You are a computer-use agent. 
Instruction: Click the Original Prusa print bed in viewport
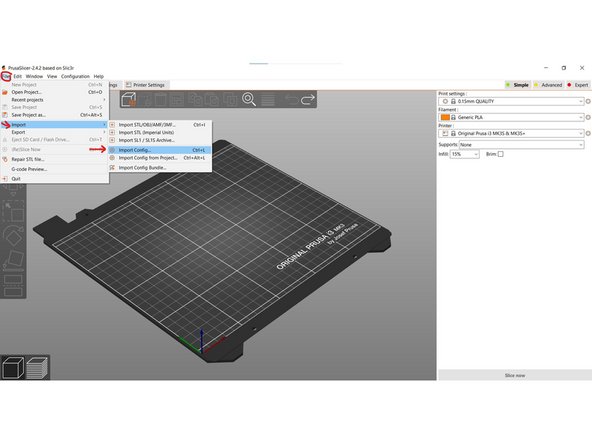(x=212, y=251)
